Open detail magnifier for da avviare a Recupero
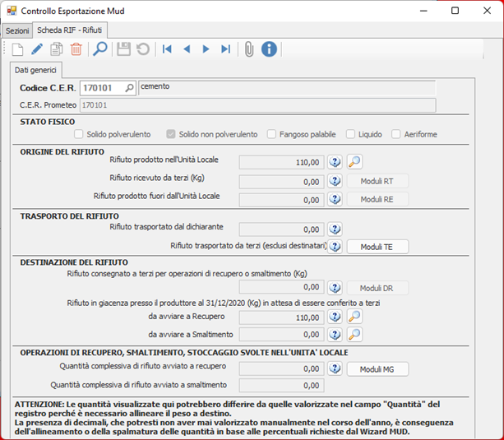The height and width of the screenshot is (440, 504). 354,316
